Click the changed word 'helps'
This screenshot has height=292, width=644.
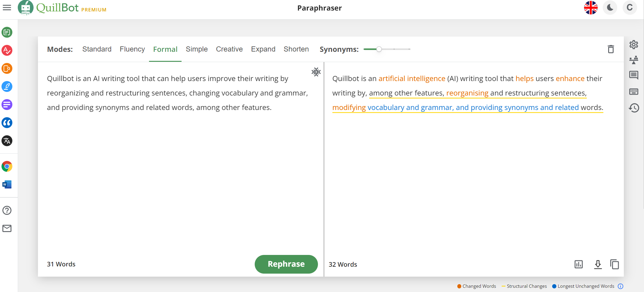point(524,79)
